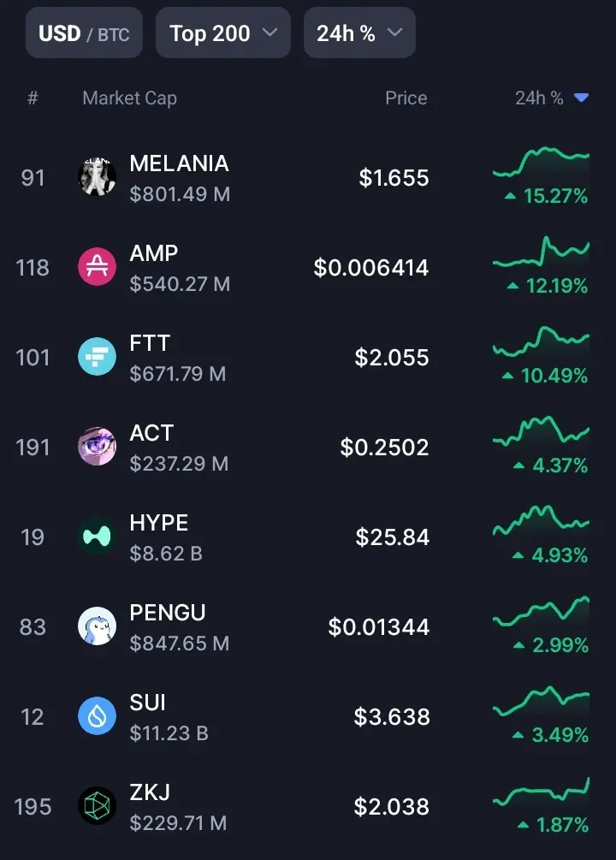The image size is (616, 860).
Task: Select the AMP pink coin icon
Action: pos(97,266)
